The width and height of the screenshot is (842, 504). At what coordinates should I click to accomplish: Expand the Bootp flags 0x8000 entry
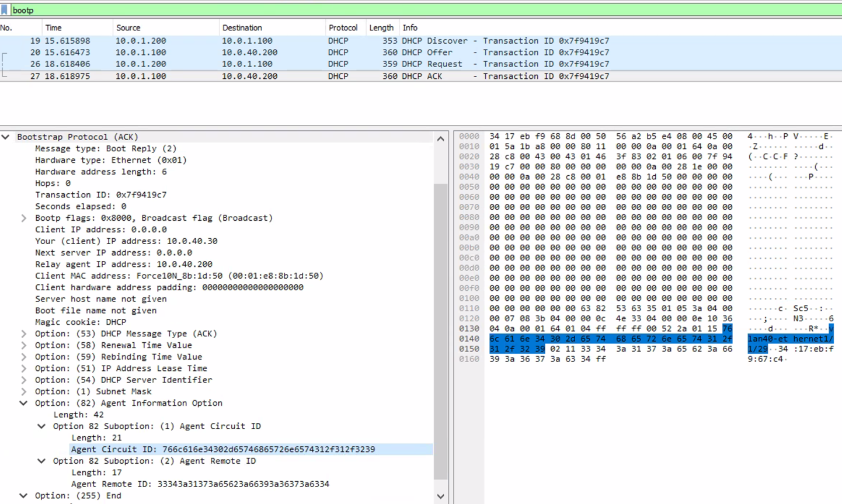pos(23,217)
